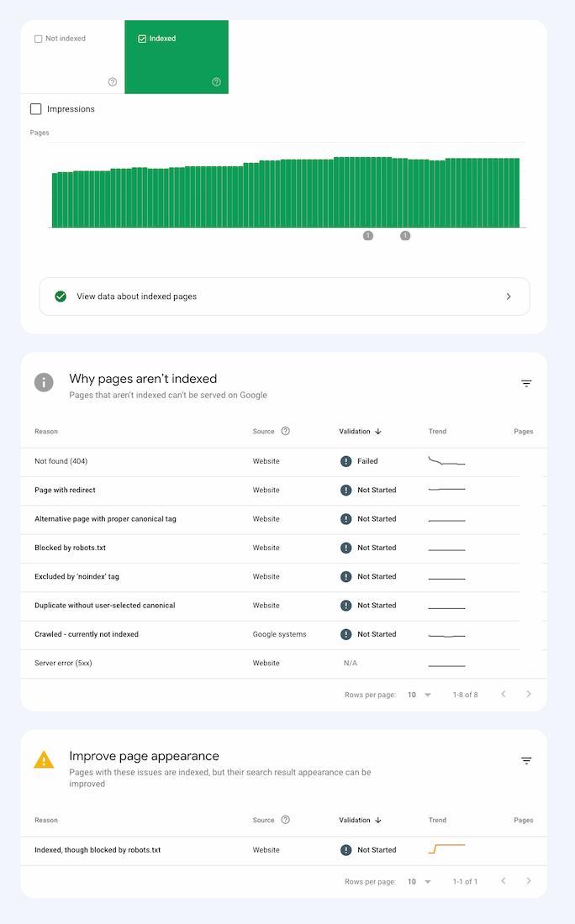Open Alternative page with proper canonical tag

pyautogui.click(x=283, y=519)
